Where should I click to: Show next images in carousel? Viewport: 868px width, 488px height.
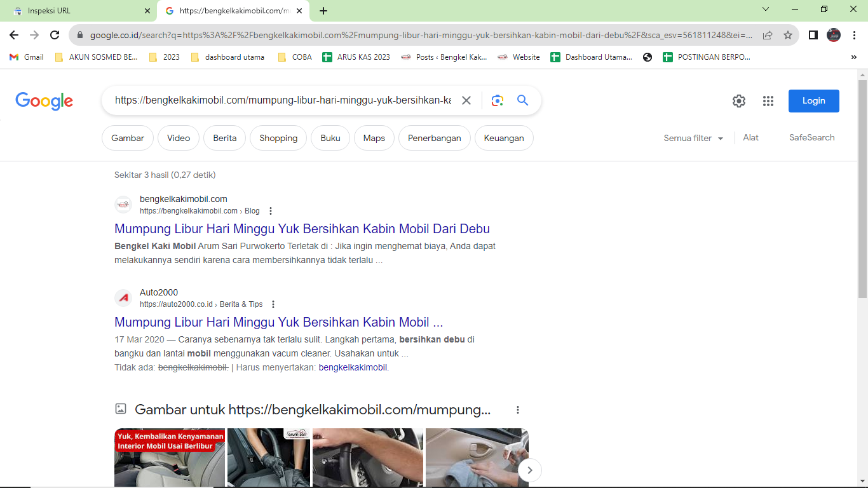coord(530,470)
